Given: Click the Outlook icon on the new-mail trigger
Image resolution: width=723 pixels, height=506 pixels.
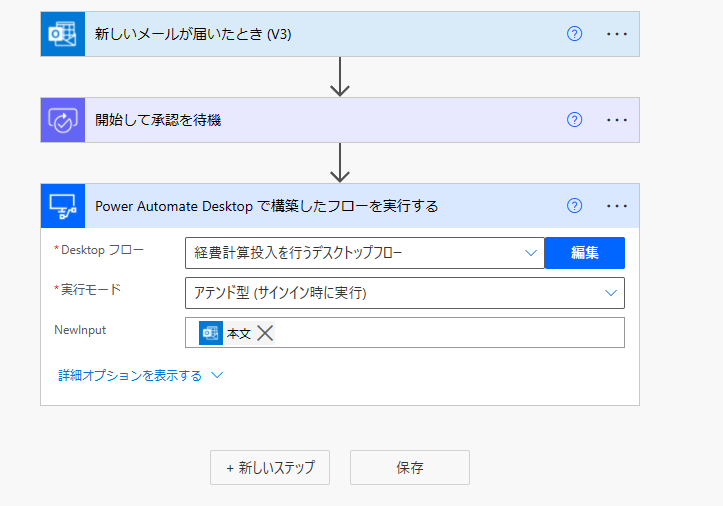Looking at the screenshot, I should [x=63, y=34].
